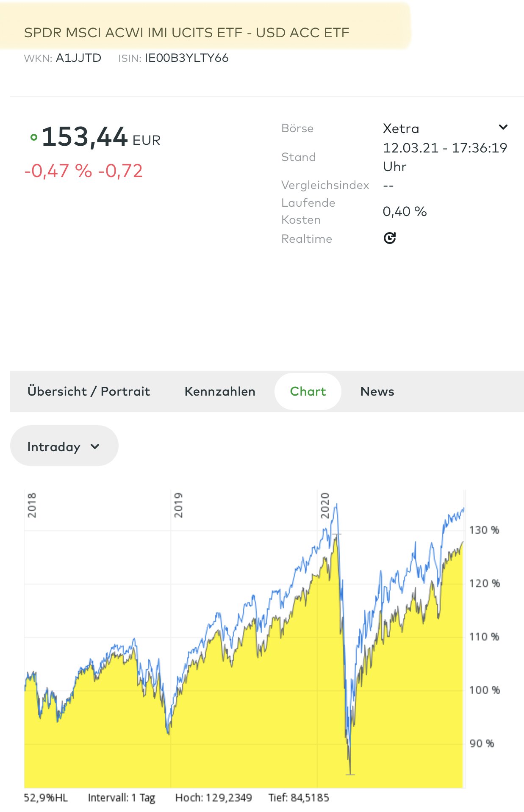The width and height of the screenshot is (524, 812).
Task: Expand the Xetra exchange dropdown chevron
Action: (503, 127)
